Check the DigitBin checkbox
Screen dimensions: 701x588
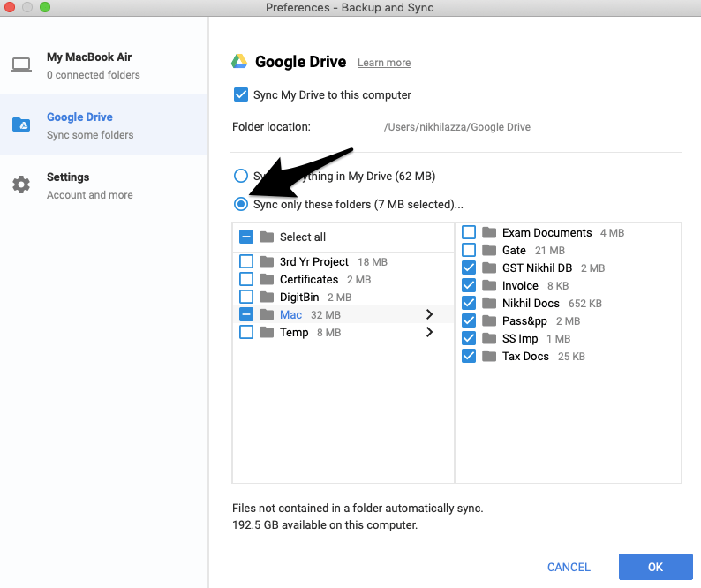click(246, 297)
